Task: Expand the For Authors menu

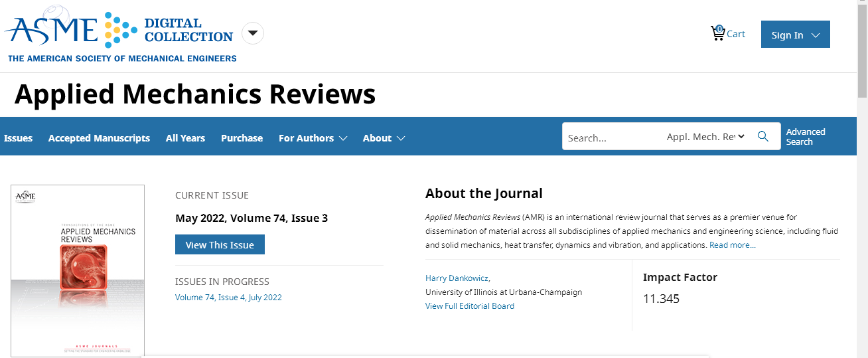Action: [x=313, y=138]
